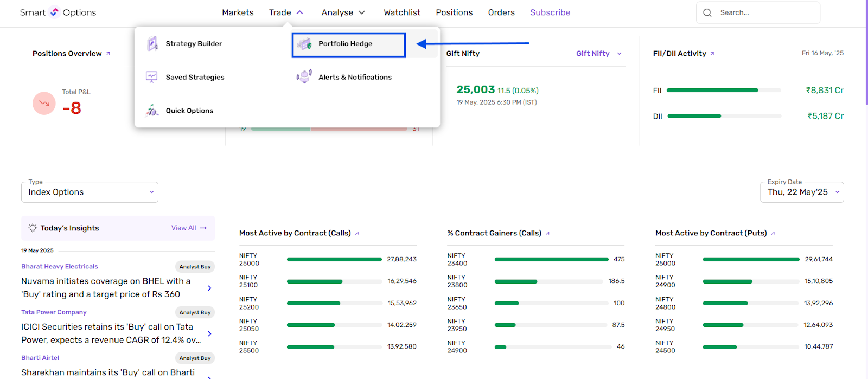The width and height of the screenshot is (868, 379).
Task: Open the Analyse menu
Action: click(x=343, y=12)
